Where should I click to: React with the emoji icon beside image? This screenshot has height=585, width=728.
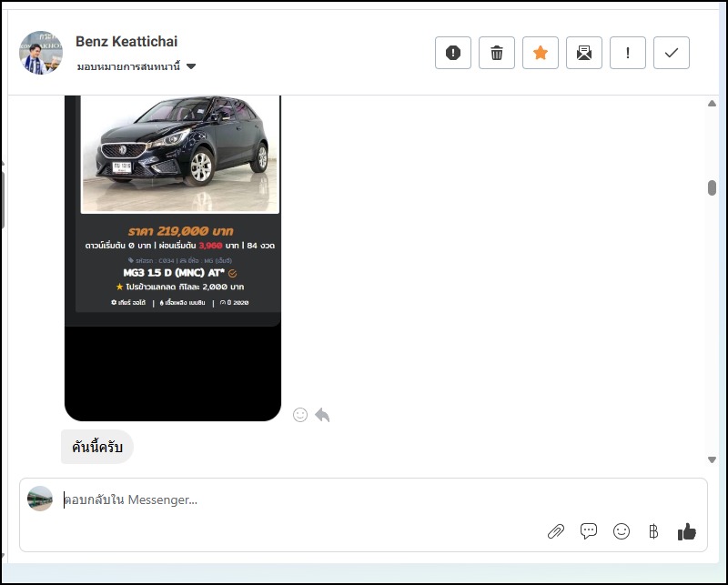(300, 415)
